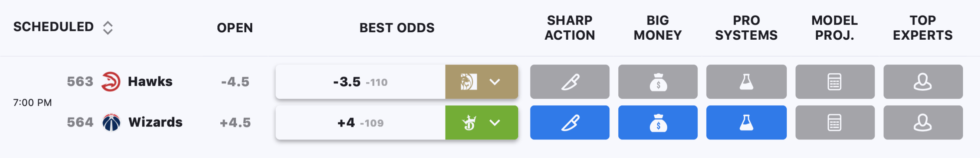
Task: Click the Hawks Top Experts person icon
Action: pyautogui.click(x=923, y=82)
